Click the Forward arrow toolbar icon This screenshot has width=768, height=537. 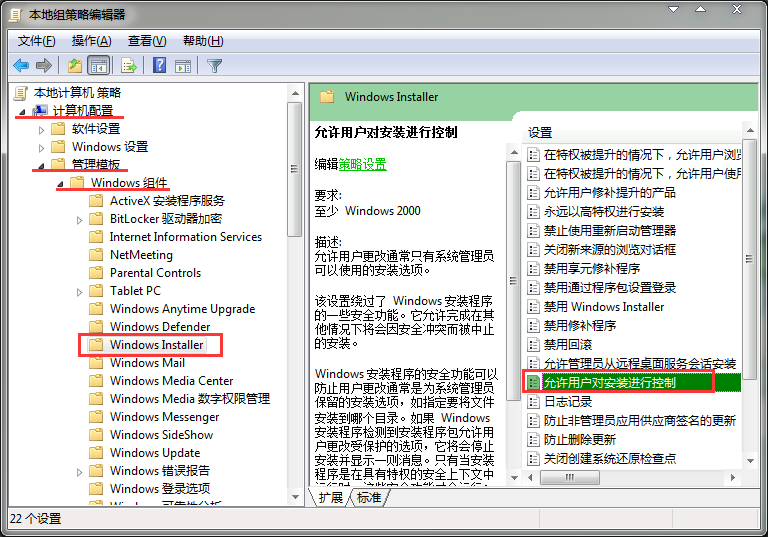[x=43, y=66]
